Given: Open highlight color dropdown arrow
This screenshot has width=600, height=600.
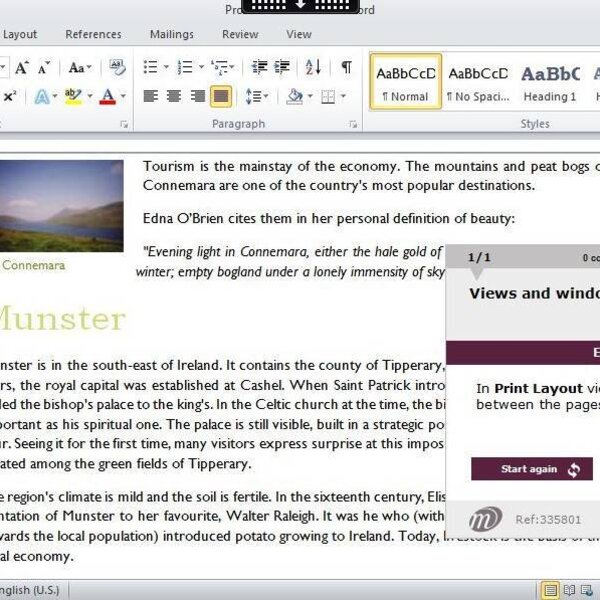Looking at the screenshot, I should click(x=90, y=96).
